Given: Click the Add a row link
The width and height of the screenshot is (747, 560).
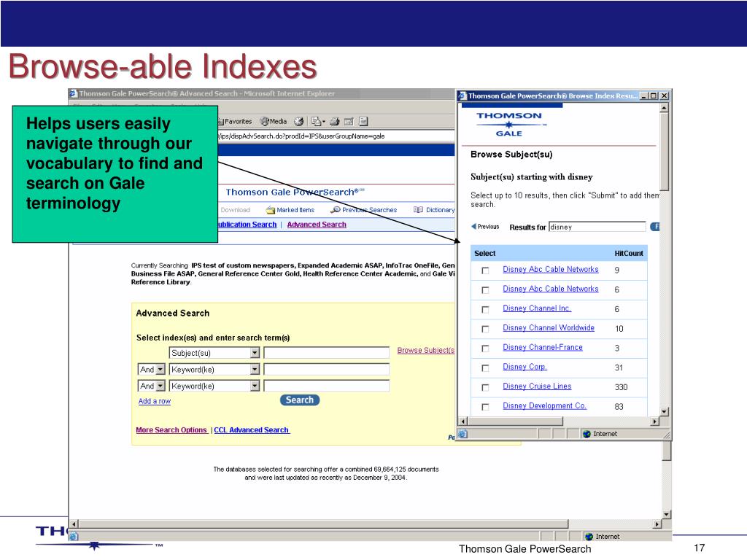Looking at the screenshot, I should [x=155, y=401].
